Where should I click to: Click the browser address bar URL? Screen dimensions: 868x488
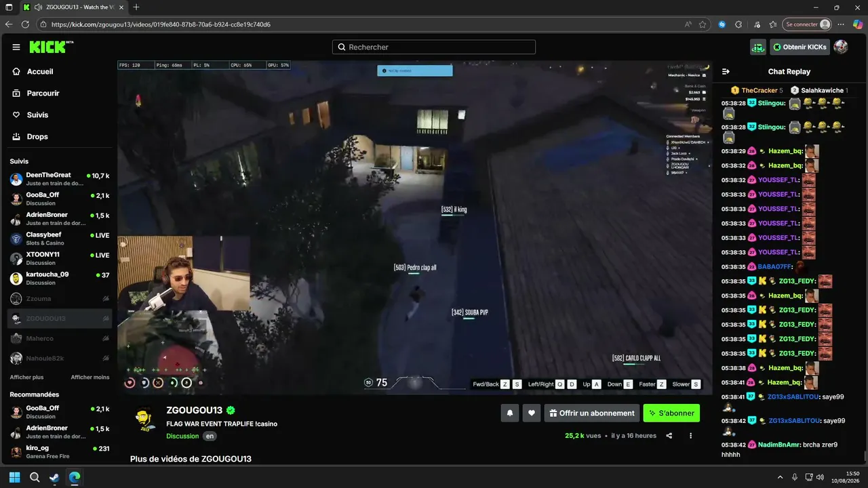tap(161, 24)
